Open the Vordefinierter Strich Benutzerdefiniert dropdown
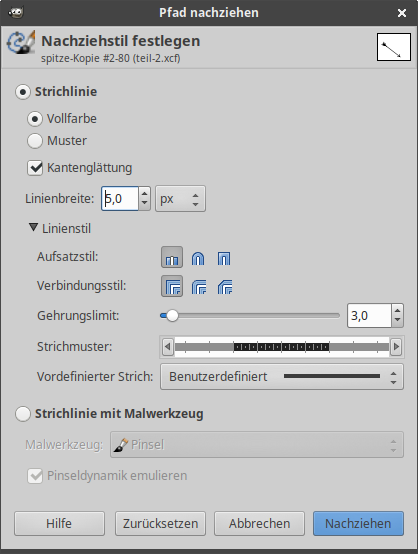 click(282, 377)
